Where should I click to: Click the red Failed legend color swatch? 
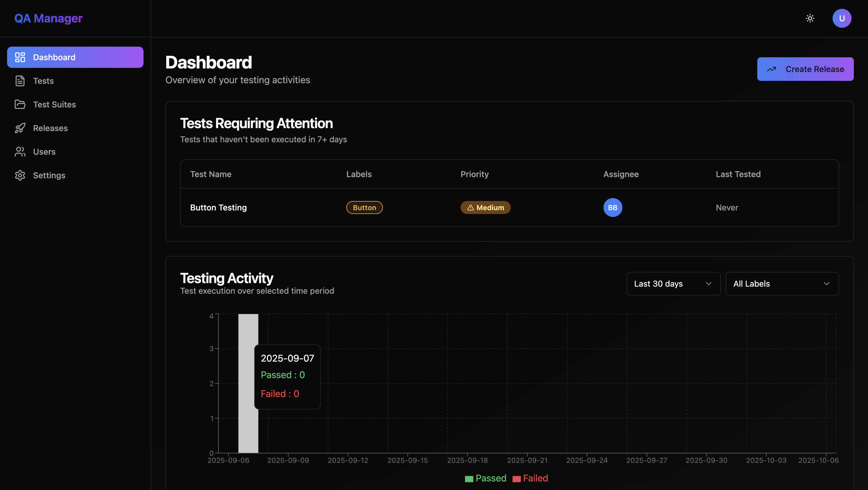coord(516,479)
